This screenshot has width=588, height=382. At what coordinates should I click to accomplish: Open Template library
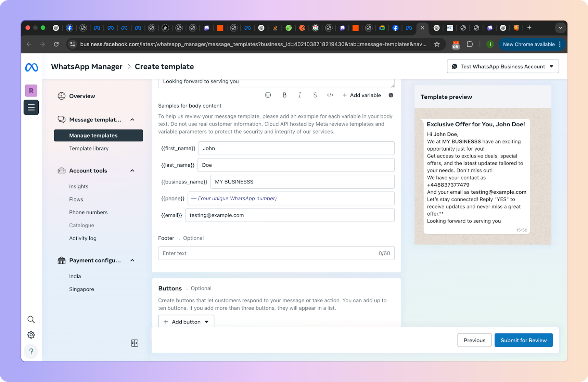[89, 149]
